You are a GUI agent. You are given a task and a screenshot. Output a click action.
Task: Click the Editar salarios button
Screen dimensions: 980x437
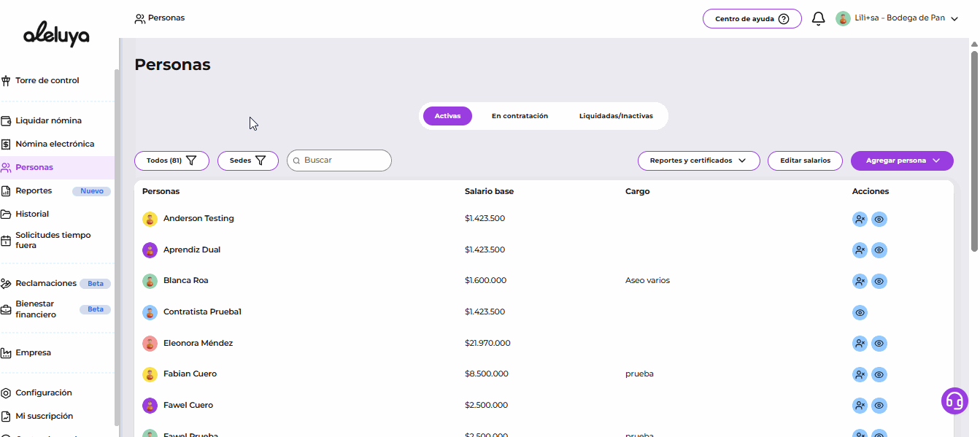tap(805, 161)
